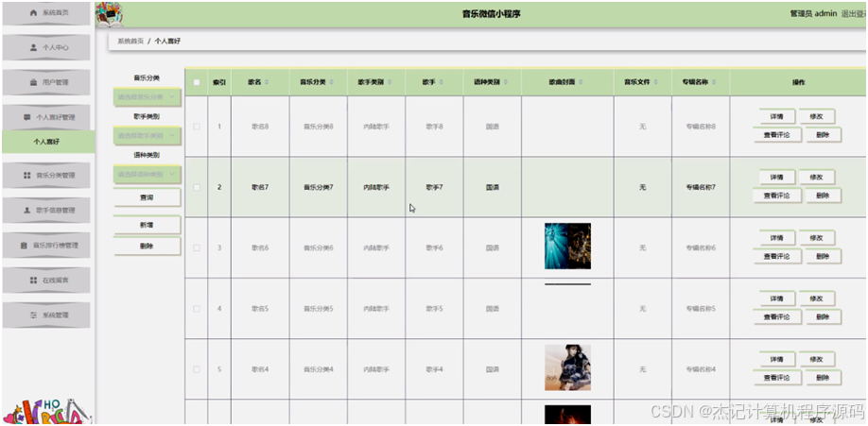Click 修改 for 歌名6 row

pos(817,238)
